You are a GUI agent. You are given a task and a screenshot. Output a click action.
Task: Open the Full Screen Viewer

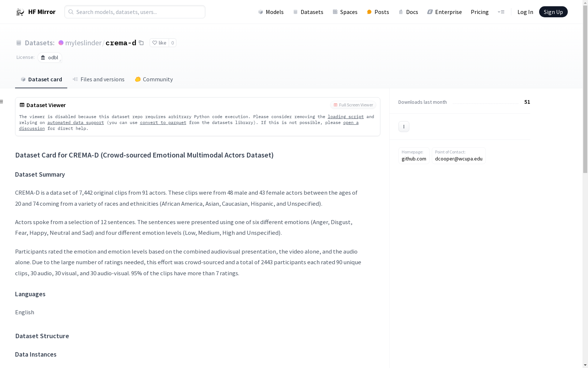tap(353, 105)
